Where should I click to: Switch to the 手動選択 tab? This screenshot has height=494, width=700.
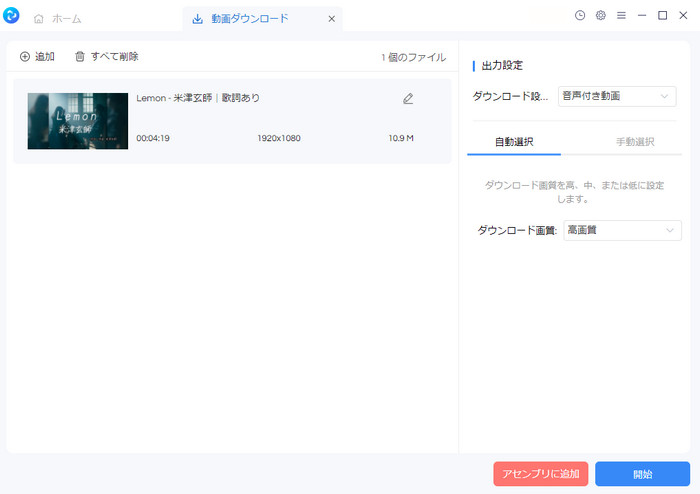635,142
